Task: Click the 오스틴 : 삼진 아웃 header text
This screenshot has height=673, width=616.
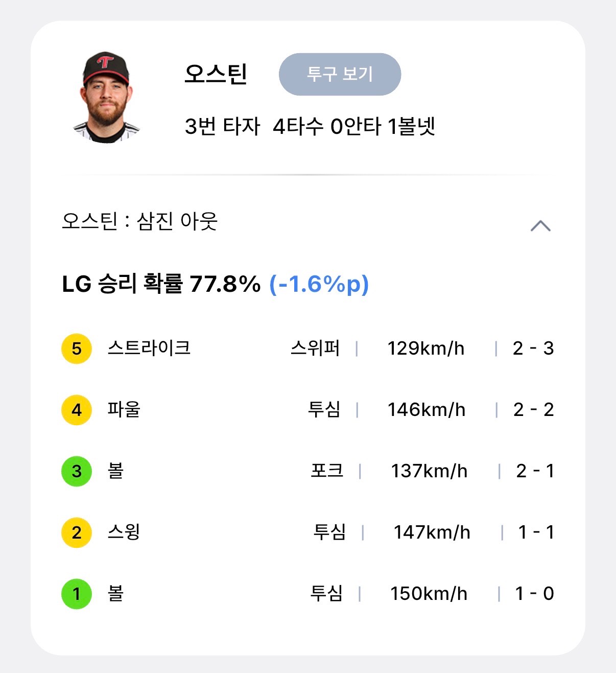Action: [x=140, y=222]
